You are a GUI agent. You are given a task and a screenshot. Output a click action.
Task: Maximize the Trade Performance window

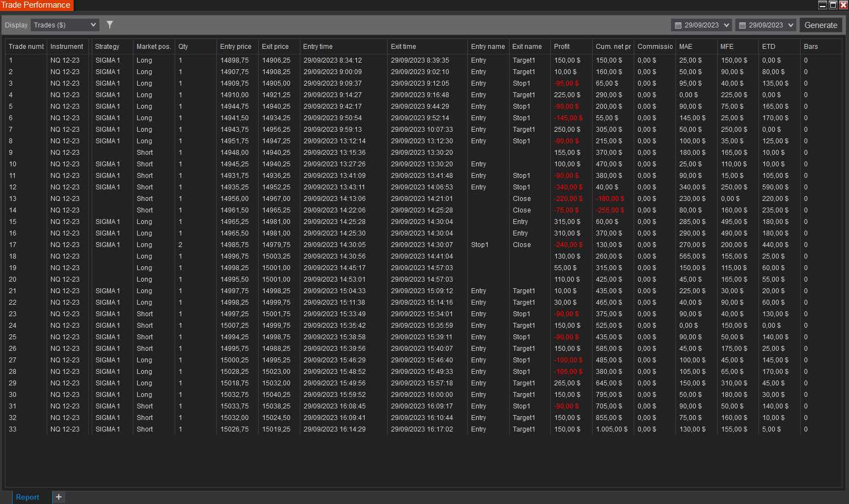coord(833,5)
